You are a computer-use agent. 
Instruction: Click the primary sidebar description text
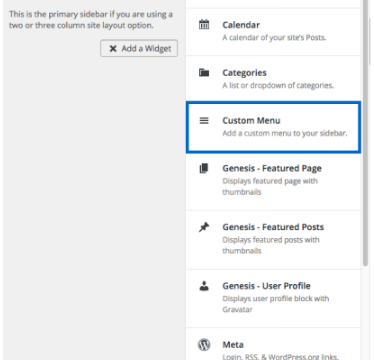pos(91,20)
